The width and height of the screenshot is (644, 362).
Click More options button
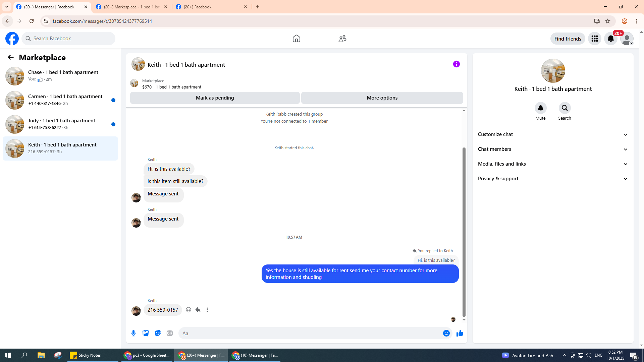pos(382,98)
